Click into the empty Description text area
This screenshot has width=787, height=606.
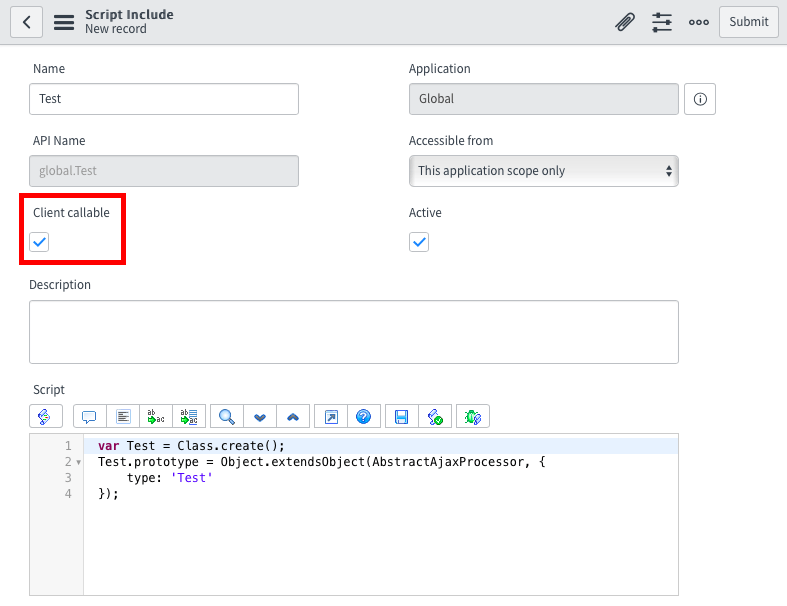point(354,332)
